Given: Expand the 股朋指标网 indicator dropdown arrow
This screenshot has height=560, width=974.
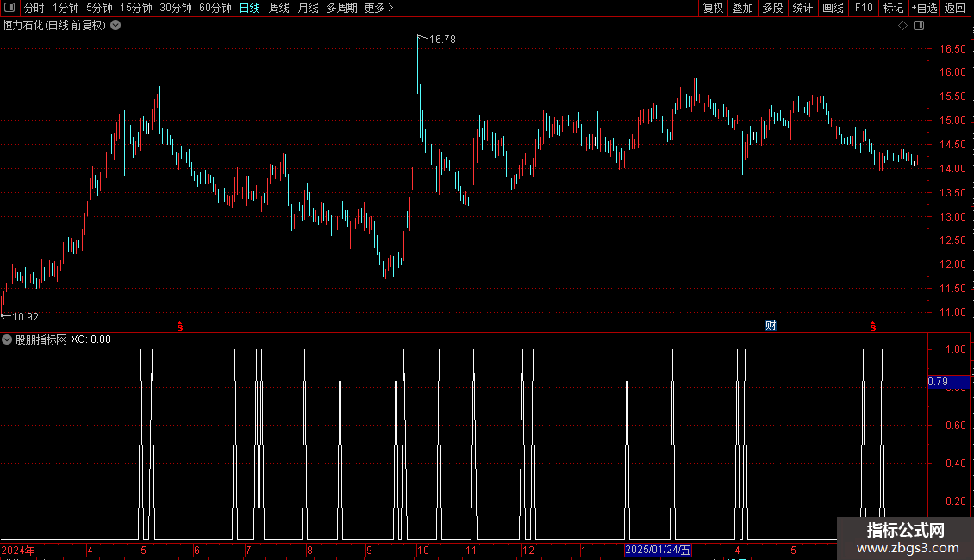Looking at the screenshot, I should 7,339.
